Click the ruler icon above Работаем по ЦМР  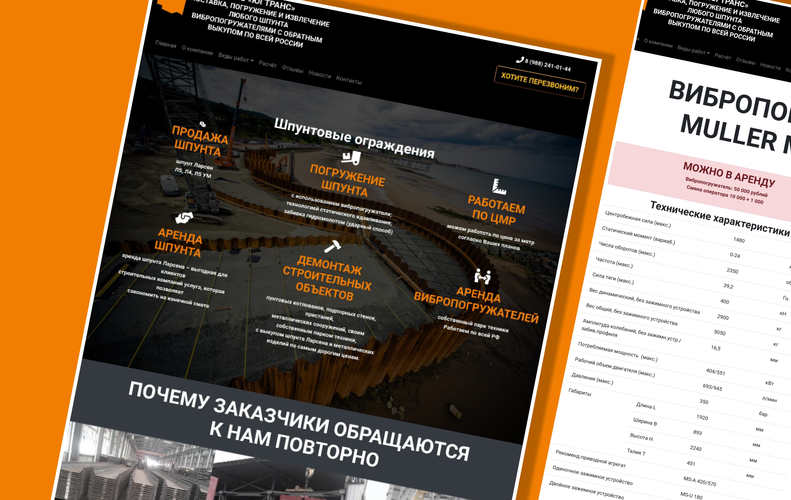click(499, 187)
